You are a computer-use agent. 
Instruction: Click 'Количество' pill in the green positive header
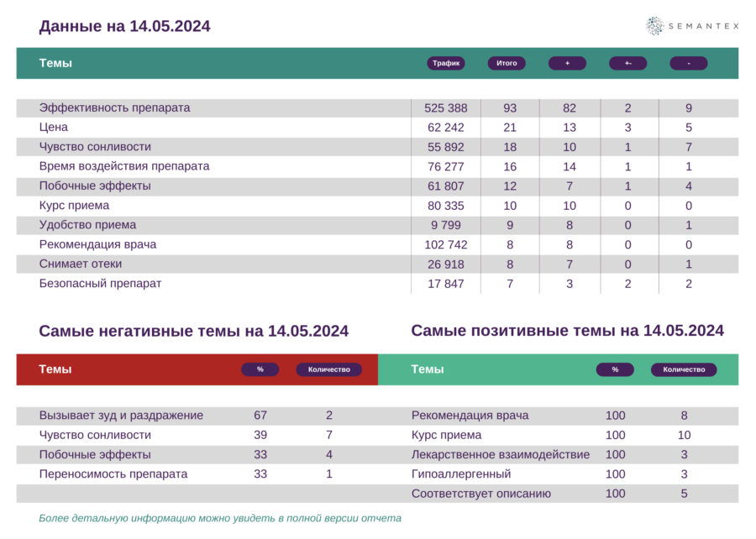click(x=684, y=369)
